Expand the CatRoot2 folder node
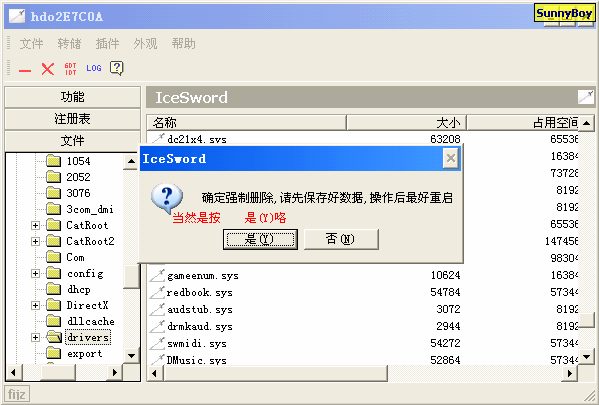Image resolution: width=599 pixels, height=405 pixels. coord(35,241)
